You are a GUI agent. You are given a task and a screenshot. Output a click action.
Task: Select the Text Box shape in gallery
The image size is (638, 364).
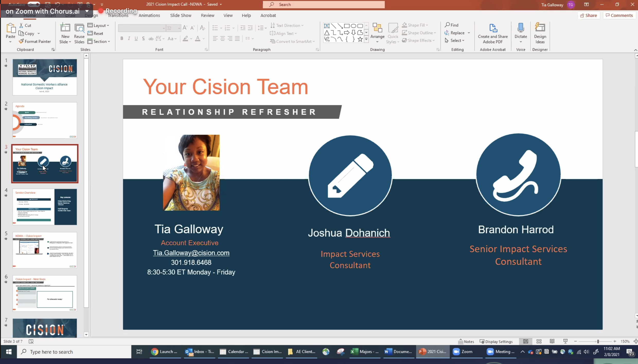click(327, 26)
